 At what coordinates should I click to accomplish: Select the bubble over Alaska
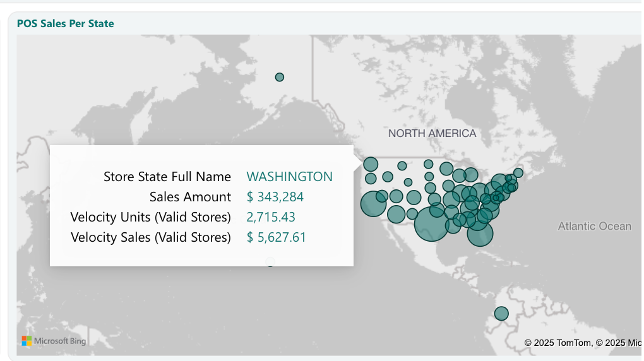279,77
